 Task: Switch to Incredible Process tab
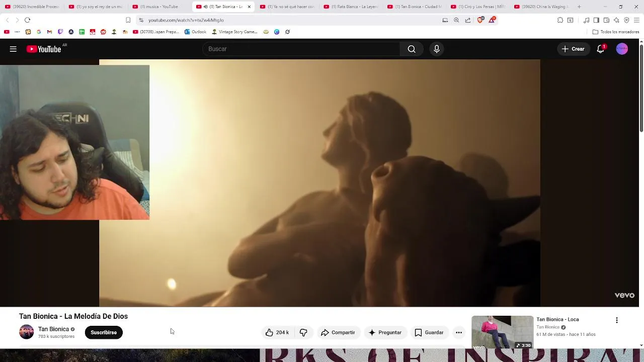coord(32,7)
